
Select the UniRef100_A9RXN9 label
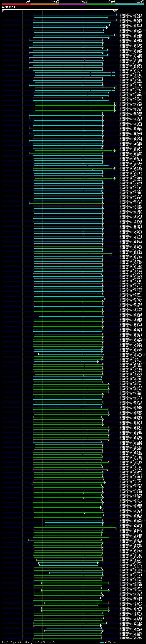131,82
